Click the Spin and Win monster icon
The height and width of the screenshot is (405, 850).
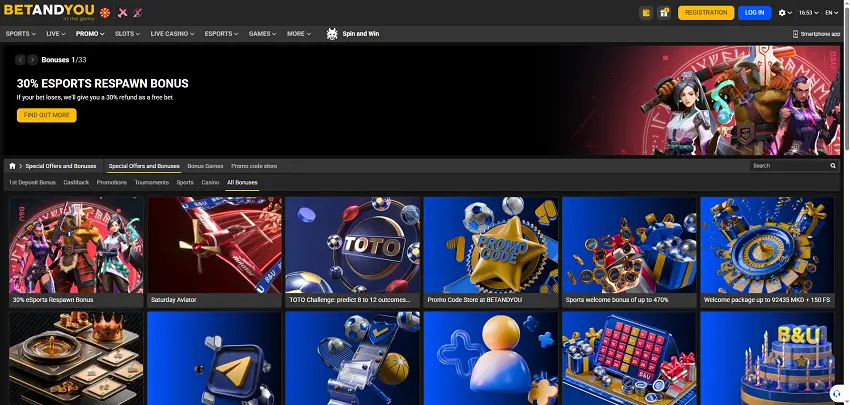[332, 34]
